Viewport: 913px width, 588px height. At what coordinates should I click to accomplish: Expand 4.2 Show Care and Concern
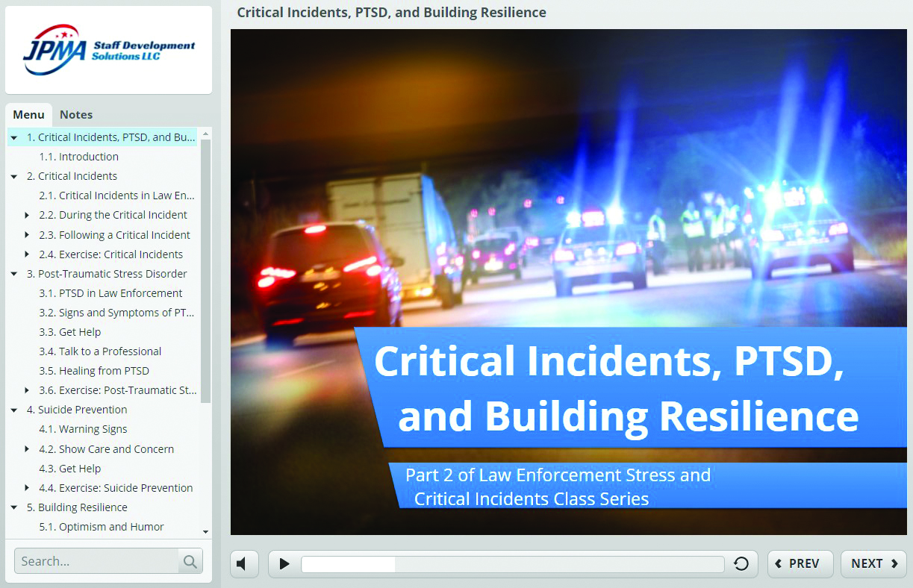pyautogui.click(x=28, y=449)
